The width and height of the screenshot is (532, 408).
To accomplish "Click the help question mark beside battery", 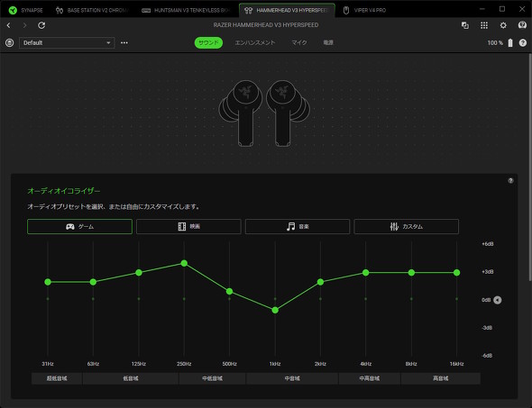I will click(x=522, y=42).
